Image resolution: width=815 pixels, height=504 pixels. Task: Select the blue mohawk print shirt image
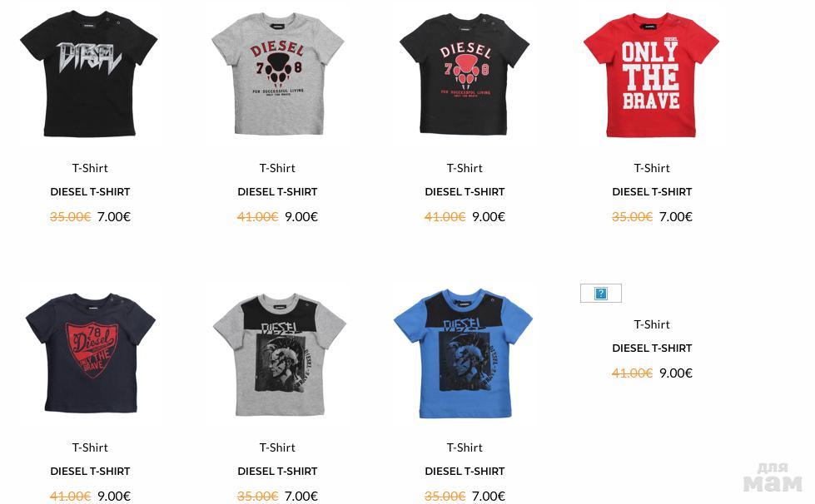(x=463, y=353)
